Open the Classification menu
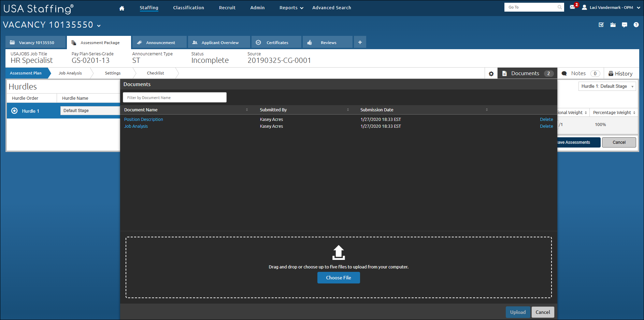This screenshot has height=320, width=644. pos(188,8)
